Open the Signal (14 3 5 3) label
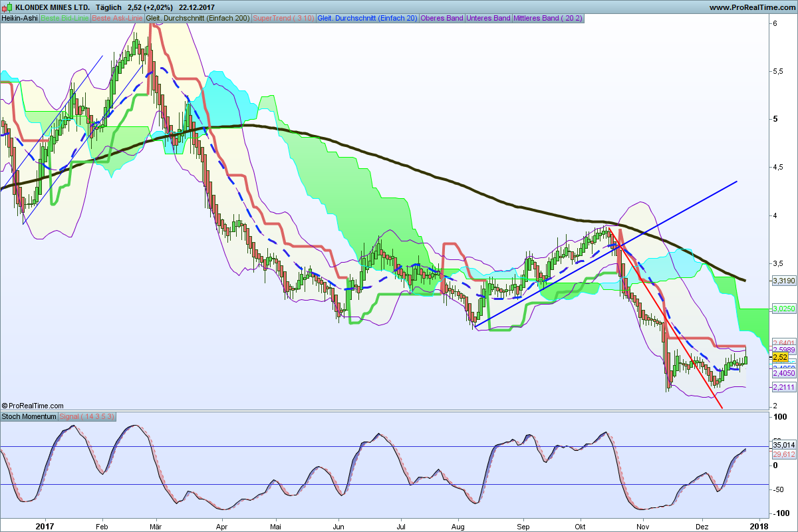The height and width of the screenshot is (532, 798). point(88,416)
